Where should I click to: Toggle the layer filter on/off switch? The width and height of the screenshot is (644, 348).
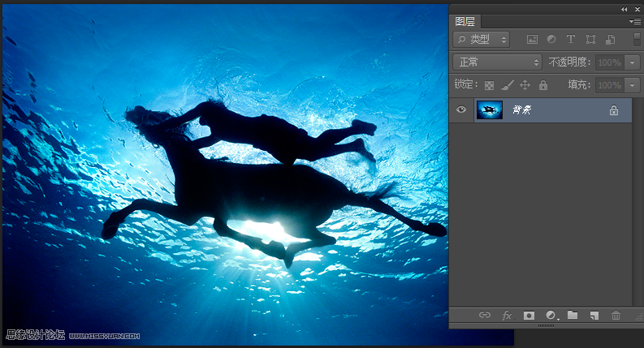coord(637,39)
